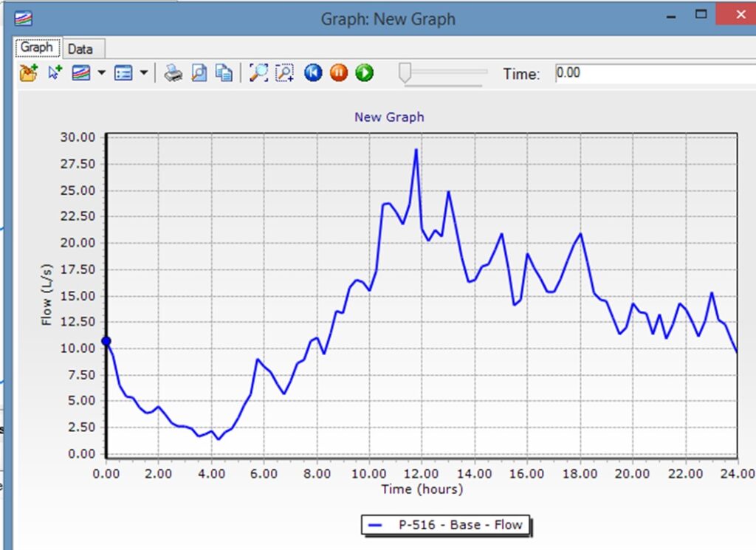Switch to the Data tab
This screenshot has height=550, width=756.
80,49
